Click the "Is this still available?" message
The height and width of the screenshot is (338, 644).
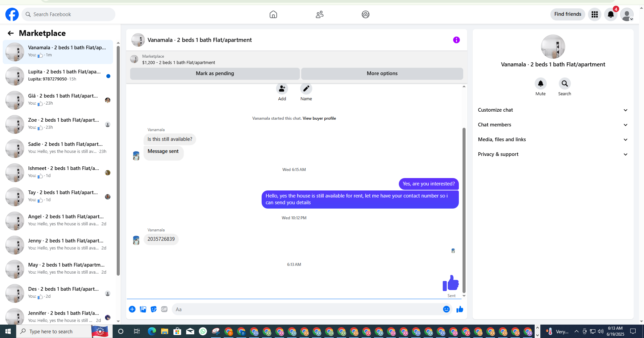(x=170, y=139)
